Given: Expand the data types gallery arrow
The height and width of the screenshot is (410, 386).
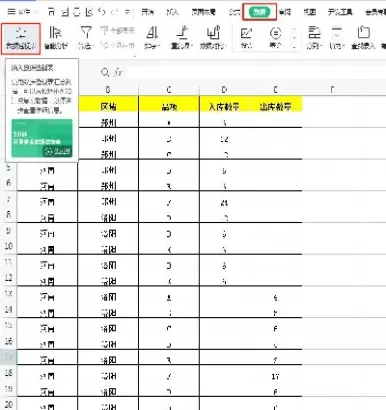Looking at the screenshot, I should (294, 47).
